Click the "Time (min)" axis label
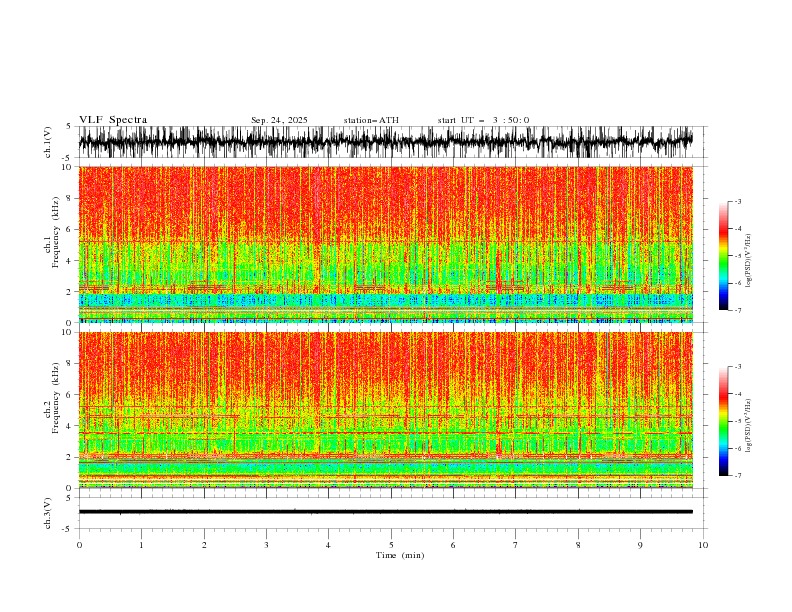The width and height of the screenshot is (792, 612). pyautogui.click(x=400, y=555)
